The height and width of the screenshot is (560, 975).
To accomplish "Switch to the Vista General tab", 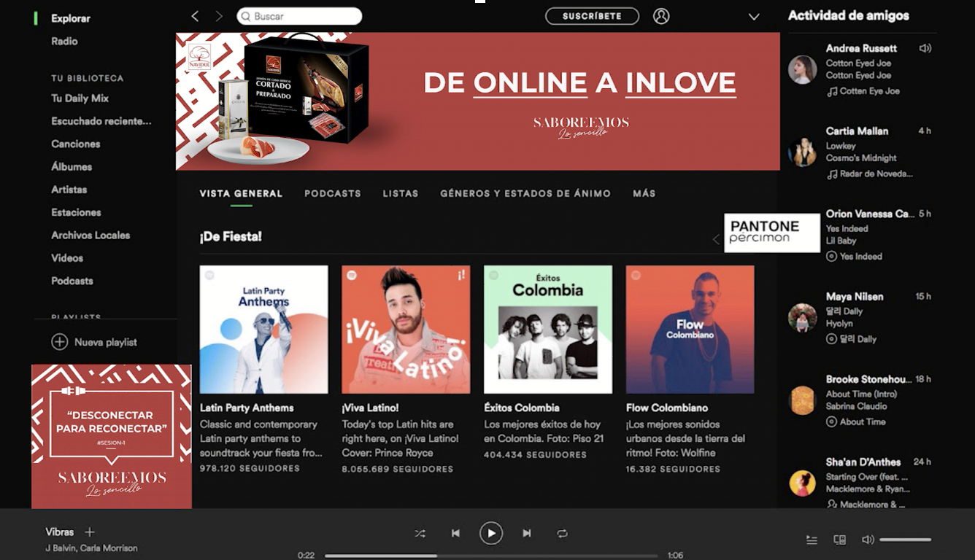I will pos(241,193).
